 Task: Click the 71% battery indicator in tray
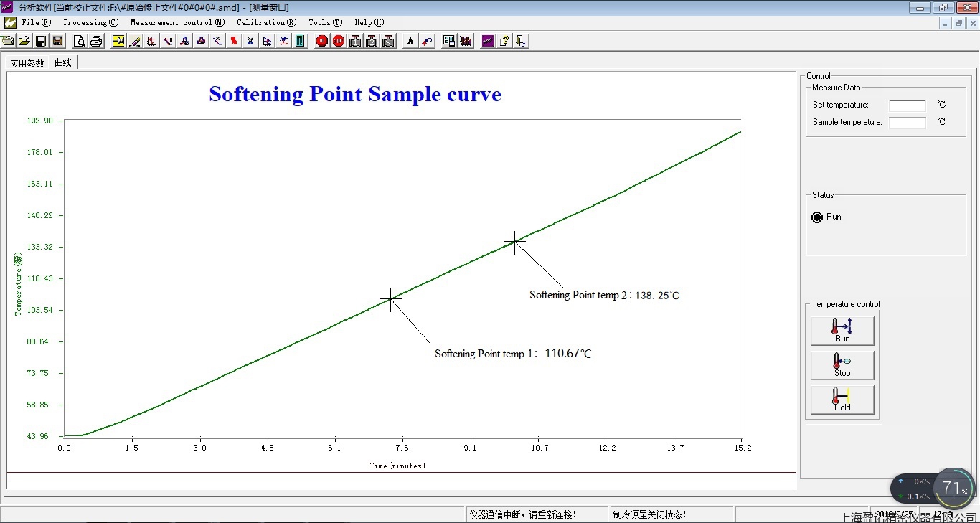pos(954,489)
